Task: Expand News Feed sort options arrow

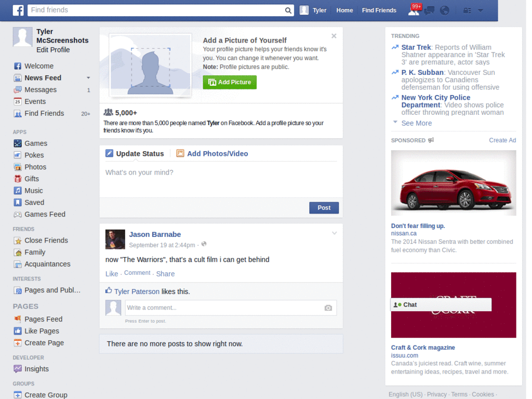Action: pyautogui.click(x=88, y=78)
